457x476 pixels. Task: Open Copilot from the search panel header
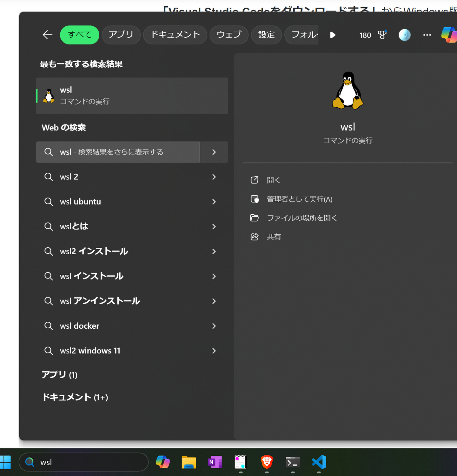[x=449, y=34]
